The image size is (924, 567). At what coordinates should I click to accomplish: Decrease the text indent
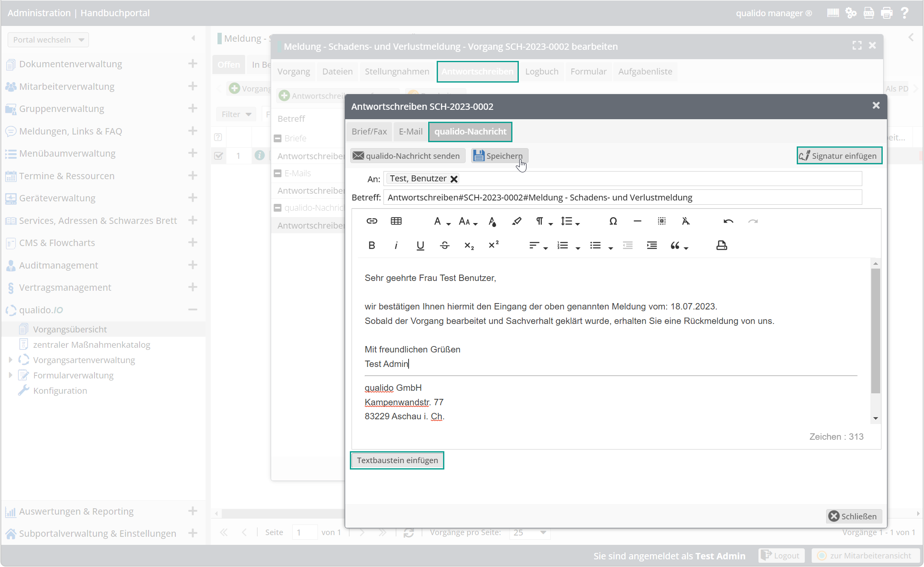coord(627,246)
